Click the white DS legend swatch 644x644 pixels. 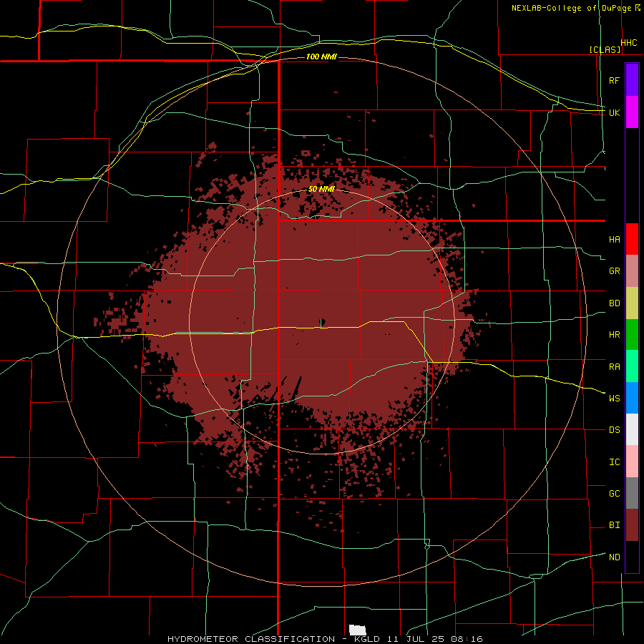click(x=632, y=429)
